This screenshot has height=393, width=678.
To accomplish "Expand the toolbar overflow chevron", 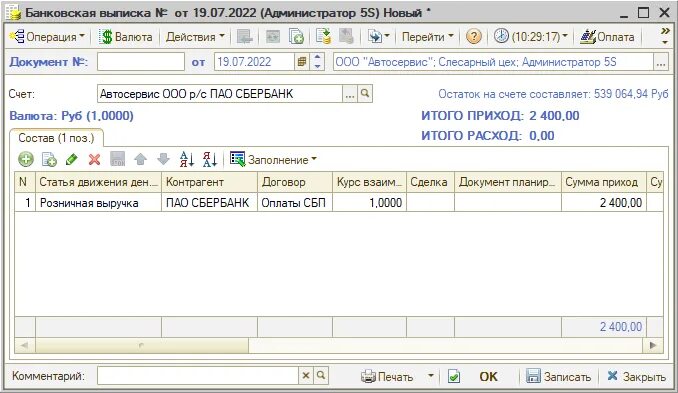I will (665, 36).
